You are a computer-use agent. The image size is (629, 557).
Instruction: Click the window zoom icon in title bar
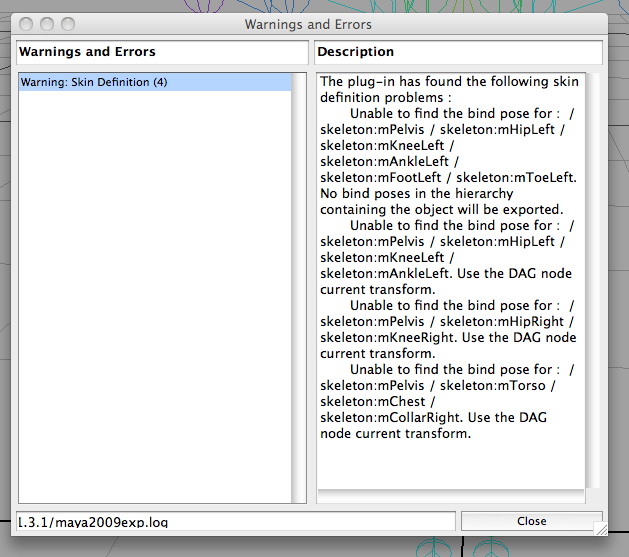[67, 24]
